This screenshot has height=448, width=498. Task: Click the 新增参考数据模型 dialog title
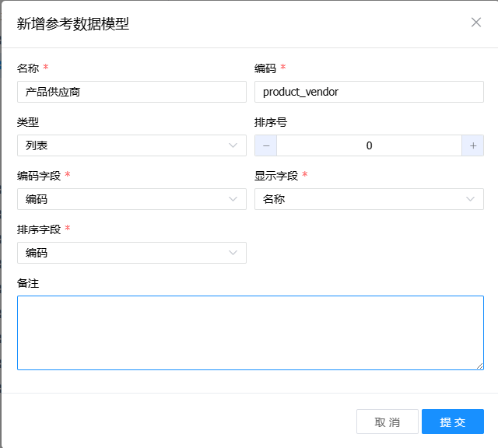[x=73, y=24]
